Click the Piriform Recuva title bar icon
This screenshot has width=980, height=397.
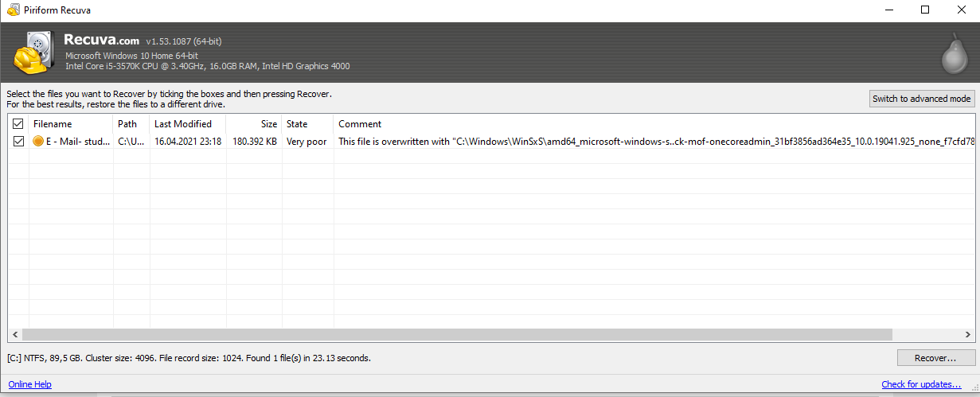[x=13, y=10]
